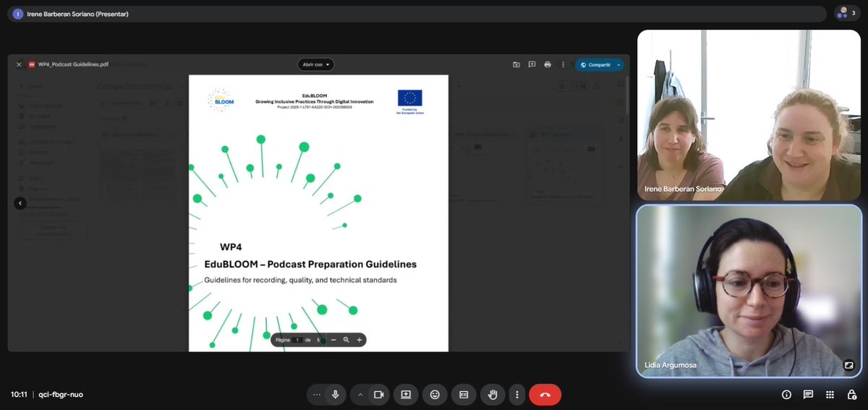The height and width of the screenshot is (410, 868).
Task: Mute the microphone in the call bar
Action: tap(335, 394)
